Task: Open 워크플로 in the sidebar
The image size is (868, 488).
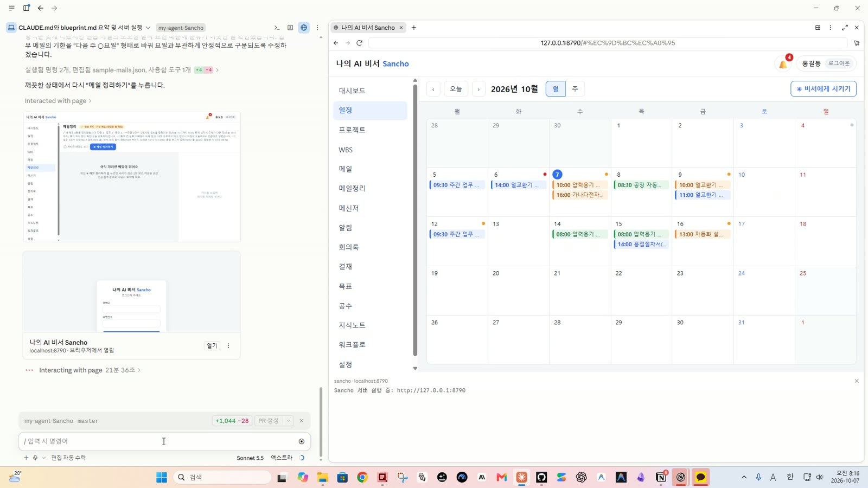Action: click(370, 345)
